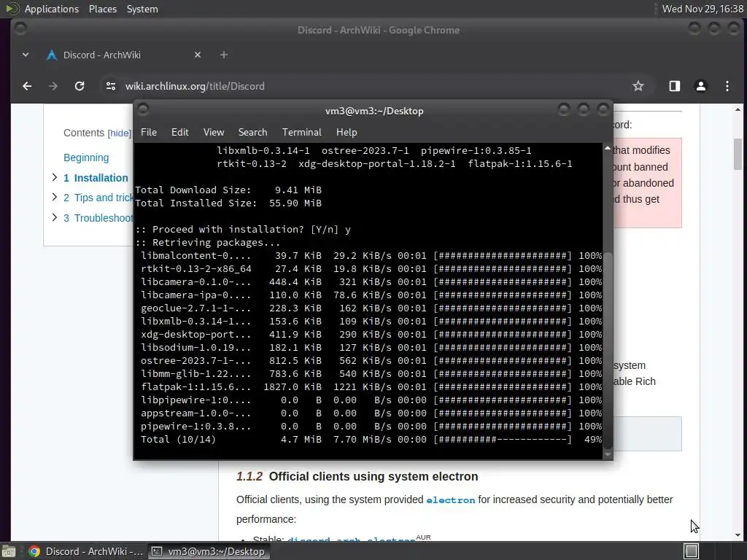This screenshot has height=560, width=747.
Task: Click the workspace switcher in bottom panel
Action: 692,551
